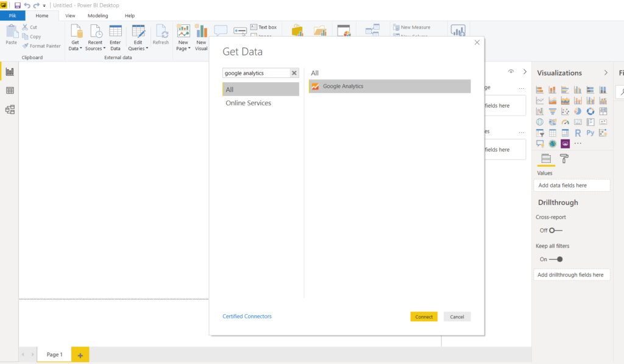Select the Google Analytics connector

389,86
